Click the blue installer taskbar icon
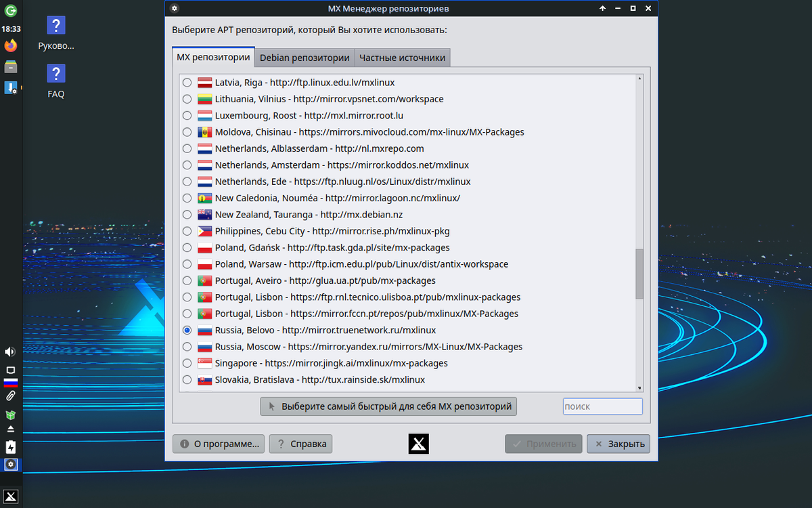812x508 pixels. 11,87
